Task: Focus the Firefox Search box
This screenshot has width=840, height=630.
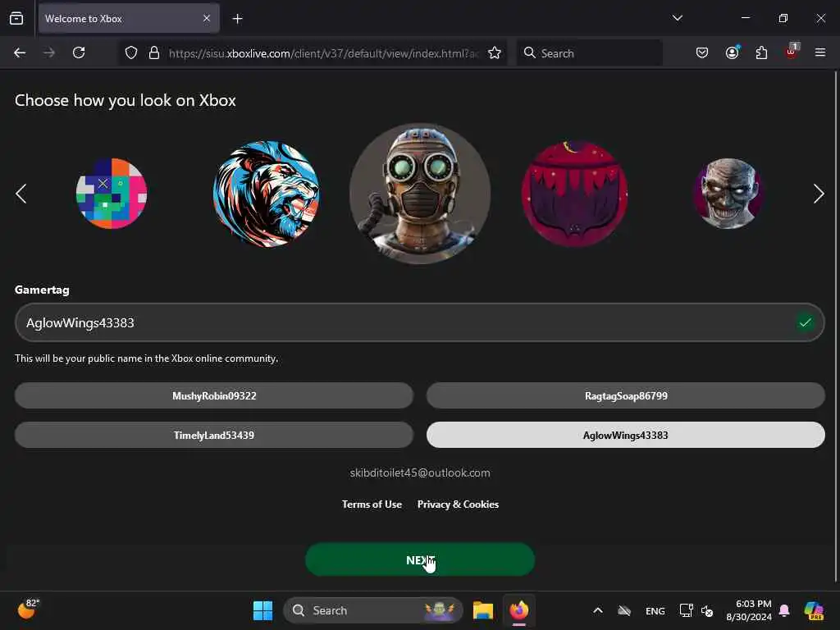Action: (590, 53)
